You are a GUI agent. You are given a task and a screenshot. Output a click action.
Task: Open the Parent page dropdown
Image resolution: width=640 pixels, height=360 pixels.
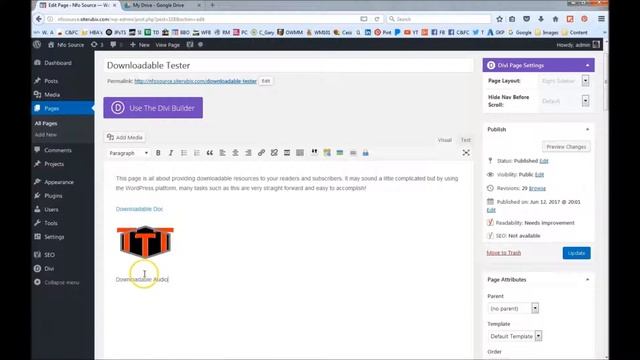pyautogui.click(x=513, y=308)
